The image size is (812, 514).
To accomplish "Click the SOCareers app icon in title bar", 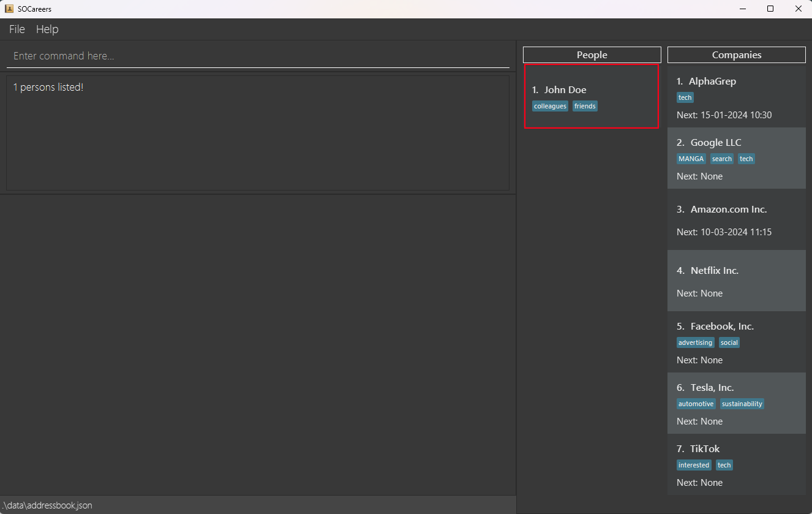I will tap(9, 9).
